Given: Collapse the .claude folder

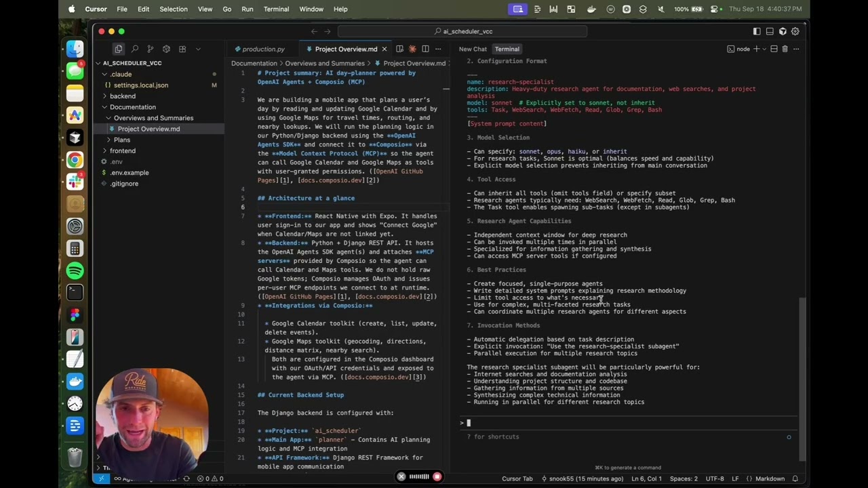Looking at the screenshot, I should point(121,74).
